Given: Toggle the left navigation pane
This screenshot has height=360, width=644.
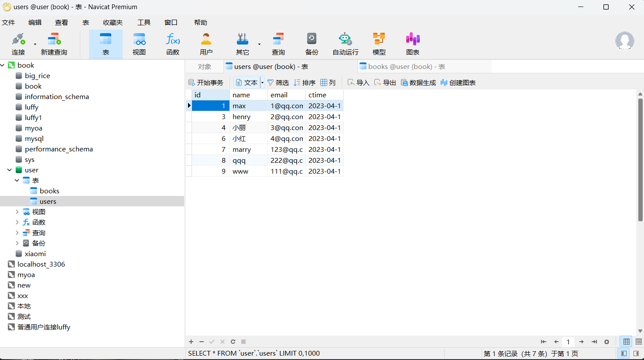Looking at the screenshot, I should point(624,353).
